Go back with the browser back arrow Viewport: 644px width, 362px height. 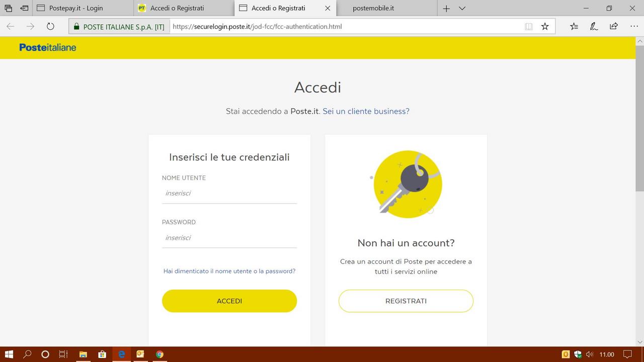point(10,26)
